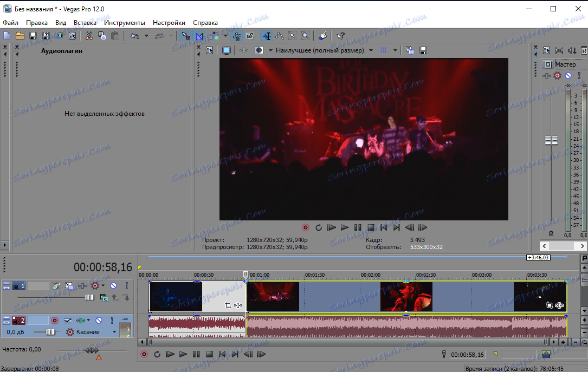The height and width of the screenshot is (372, 588).
Task: Solo audio track 2 with the exclamation icon
Action: [x=111, y=320]
